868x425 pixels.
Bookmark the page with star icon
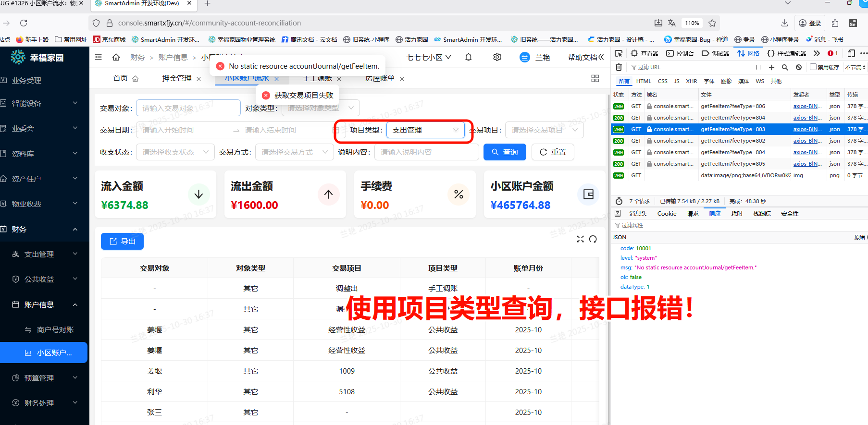point(712,23)
